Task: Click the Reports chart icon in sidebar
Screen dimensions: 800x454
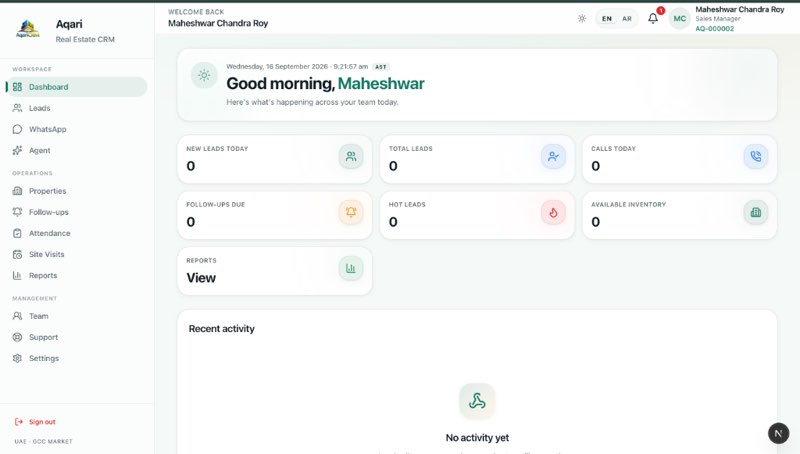Action: pos(17,275)
